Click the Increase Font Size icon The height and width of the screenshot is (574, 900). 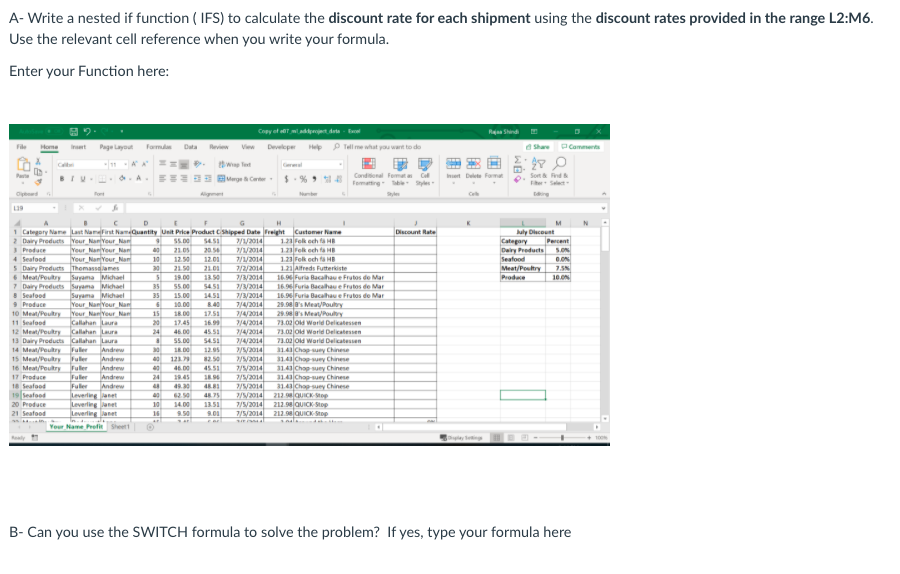(135, 165)
